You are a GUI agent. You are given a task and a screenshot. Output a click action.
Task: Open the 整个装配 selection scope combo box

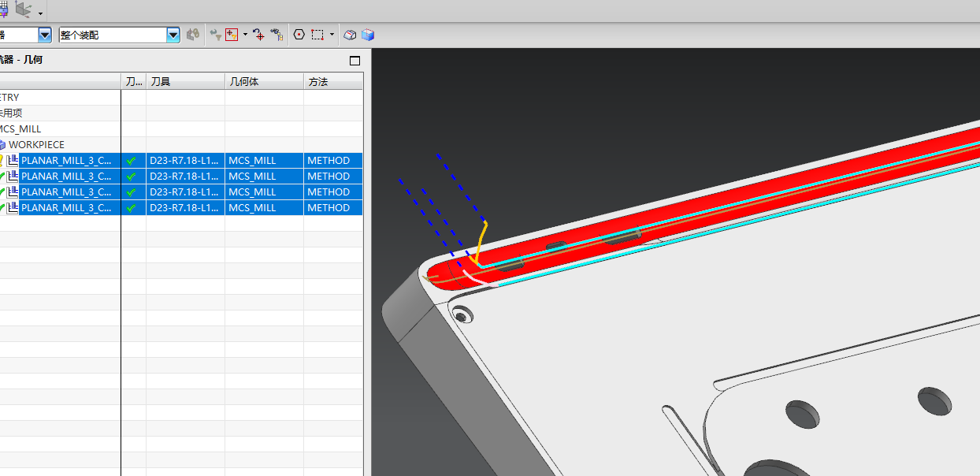[119, 35]
